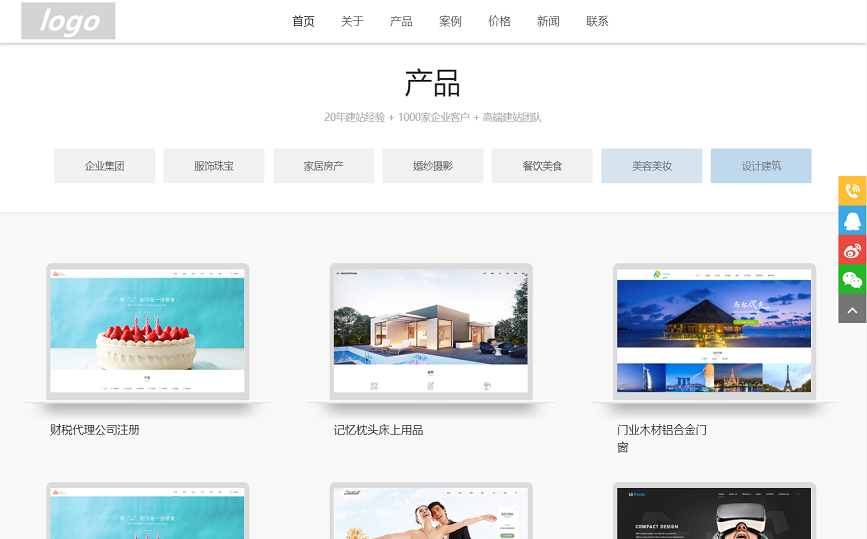Open the 记忆枕头床上用品 title link
Screen dimensions: 867x539
[x=378, y=430]
